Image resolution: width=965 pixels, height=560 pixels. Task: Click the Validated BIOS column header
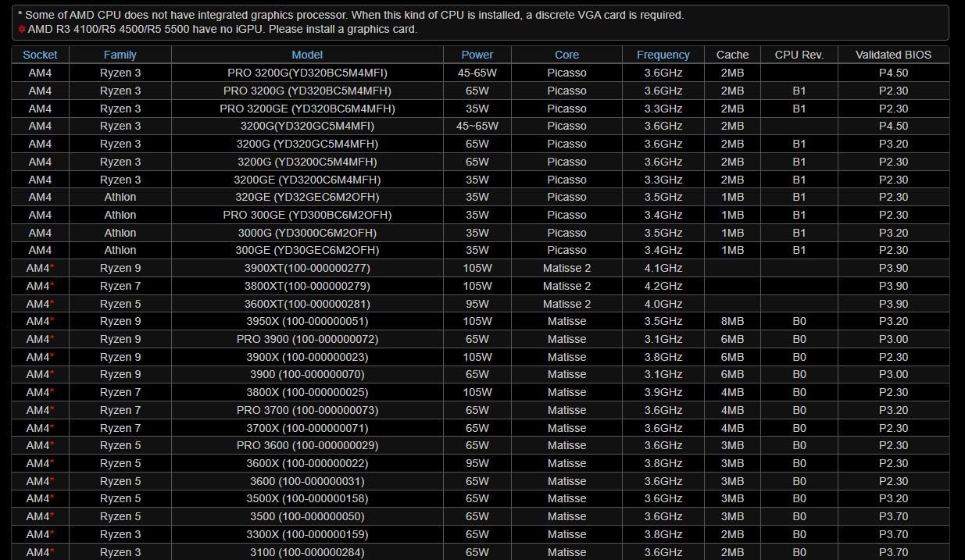click(x=893, y=55)
